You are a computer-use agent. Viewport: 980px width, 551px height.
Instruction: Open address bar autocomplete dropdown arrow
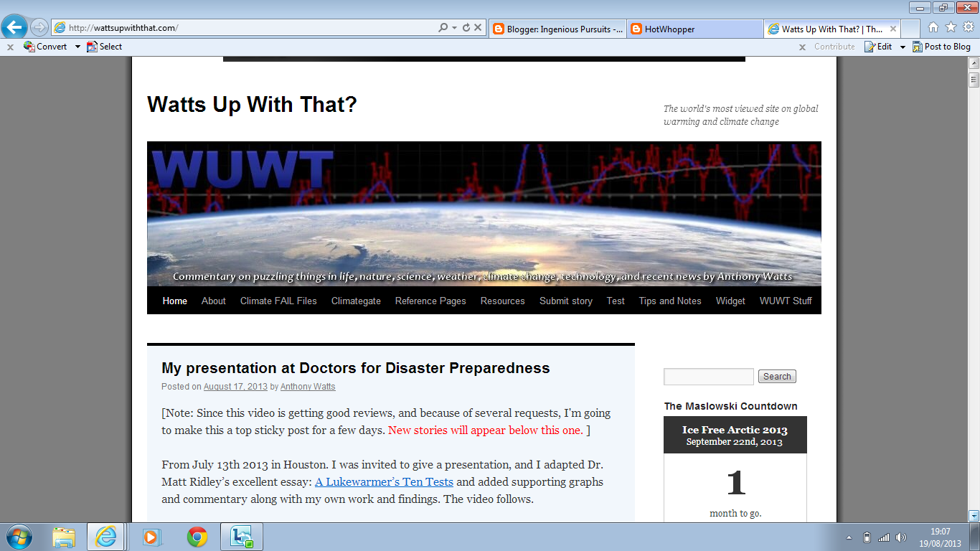pyautogui.click(x=454, y=28)
